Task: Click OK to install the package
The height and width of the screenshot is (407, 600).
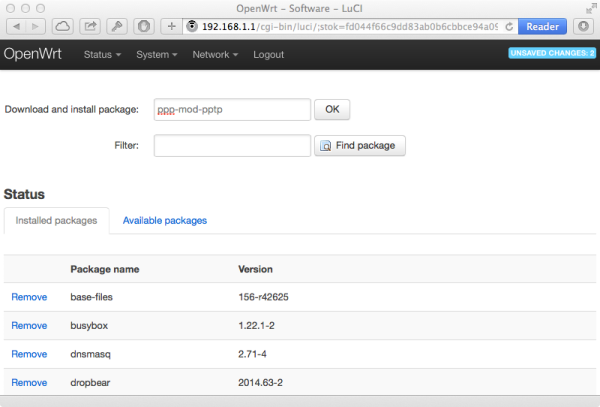Action: (332, 109)
